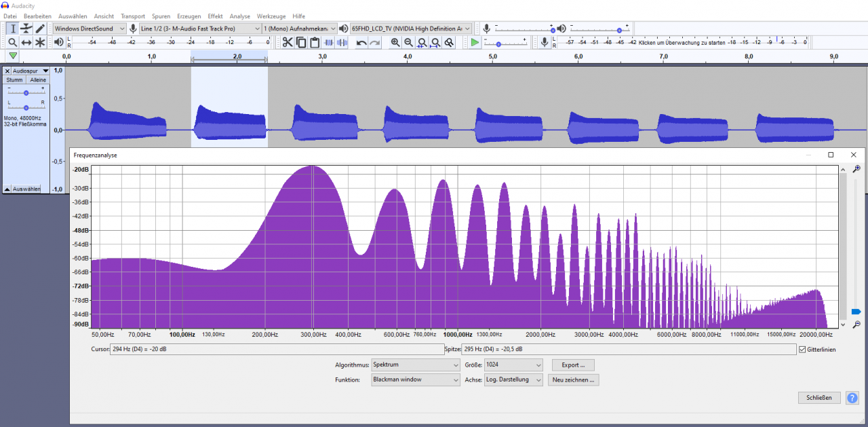868x427 pixels.
Task: Click the Silence audio icon
Action: [x=342, y=43]
